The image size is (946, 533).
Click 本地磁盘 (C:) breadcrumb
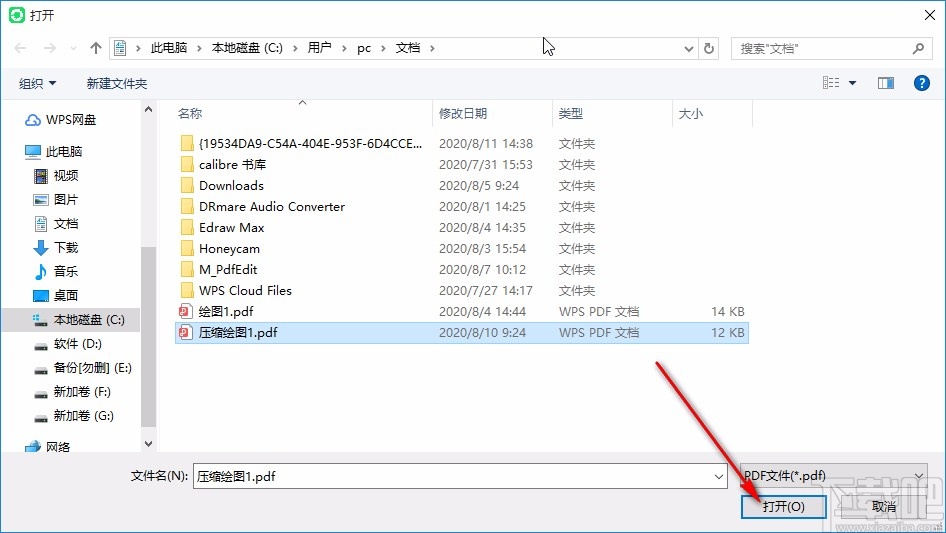[247, 48]
